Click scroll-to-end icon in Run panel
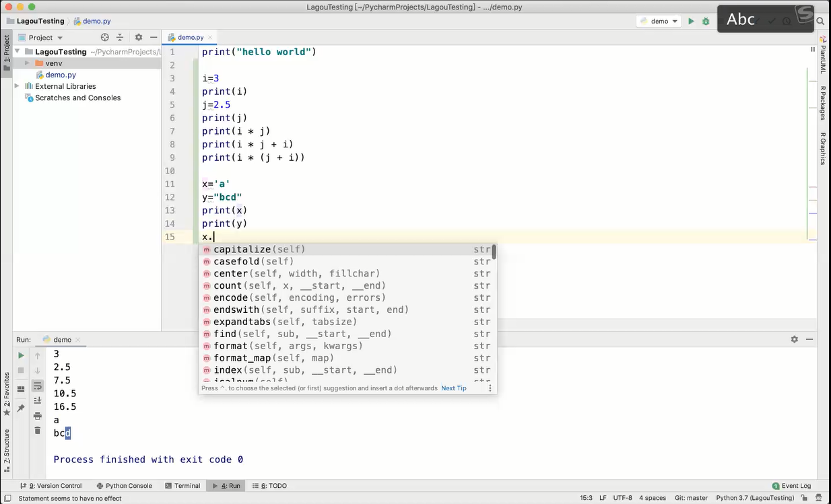Screen dimensions: 831x504 coord(38,400)
